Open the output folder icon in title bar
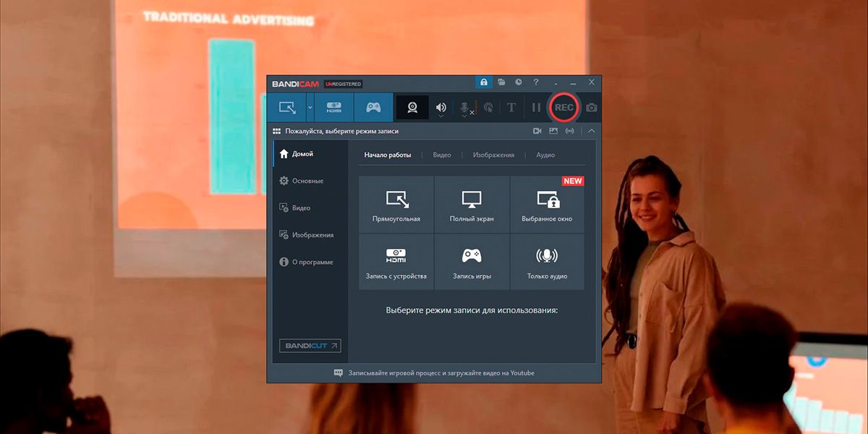The width and height of the screenshot is (868, 434). [500, 82]
